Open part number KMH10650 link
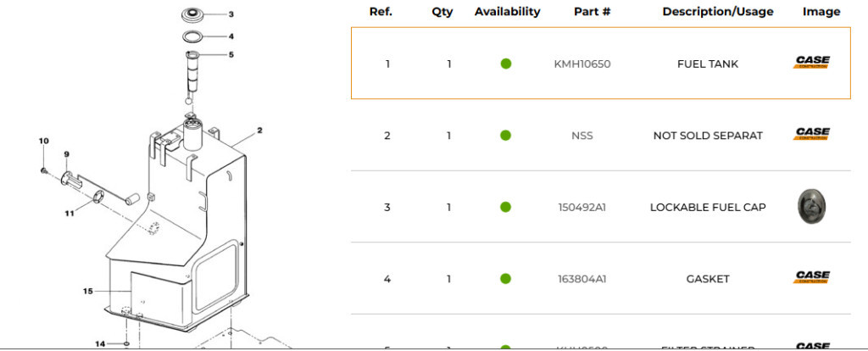 pos(581,64)
